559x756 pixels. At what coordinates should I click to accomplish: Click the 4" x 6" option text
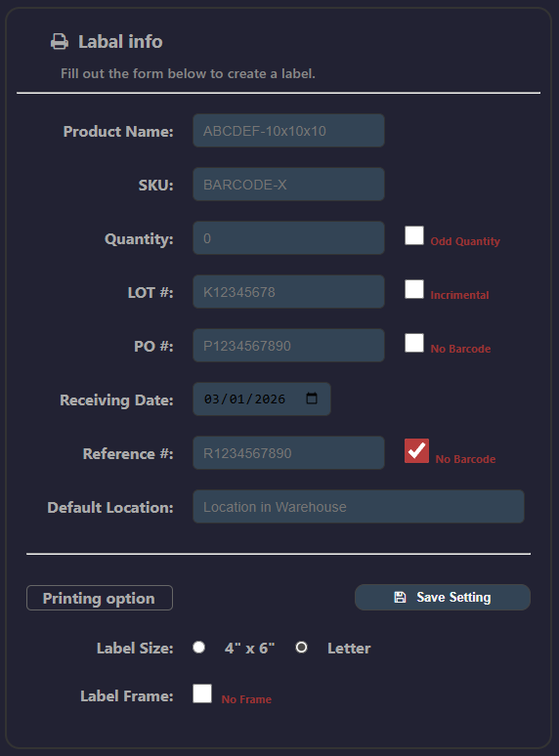click(x=249, y=648)
